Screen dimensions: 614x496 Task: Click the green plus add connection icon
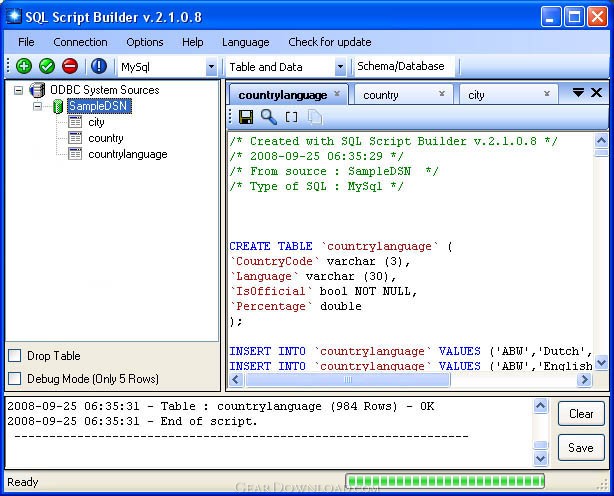(x=24, y=66)
